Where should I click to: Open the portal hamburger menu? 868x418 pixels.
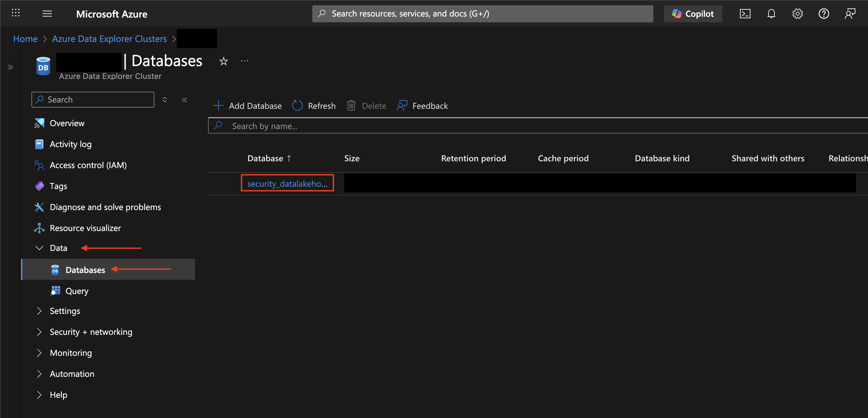click(47, 13)
